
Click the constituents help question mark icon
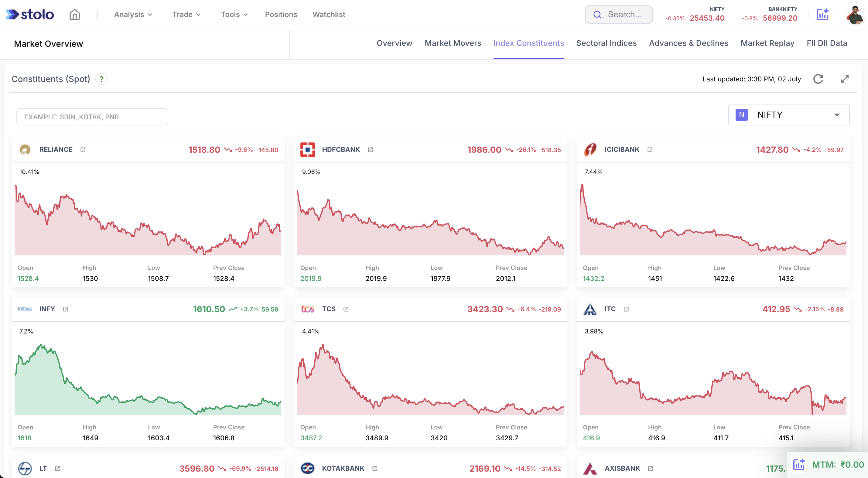101,79
